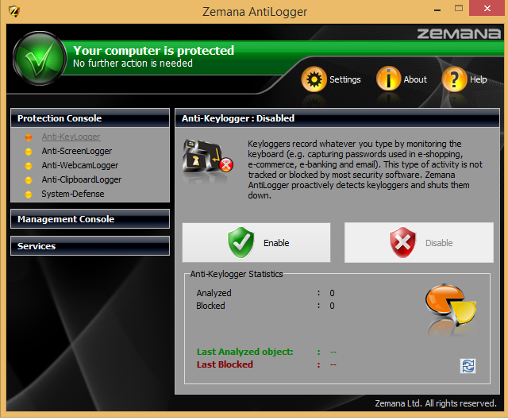
Task: Click the greyed Disable shield button
Action: (419, 242)
